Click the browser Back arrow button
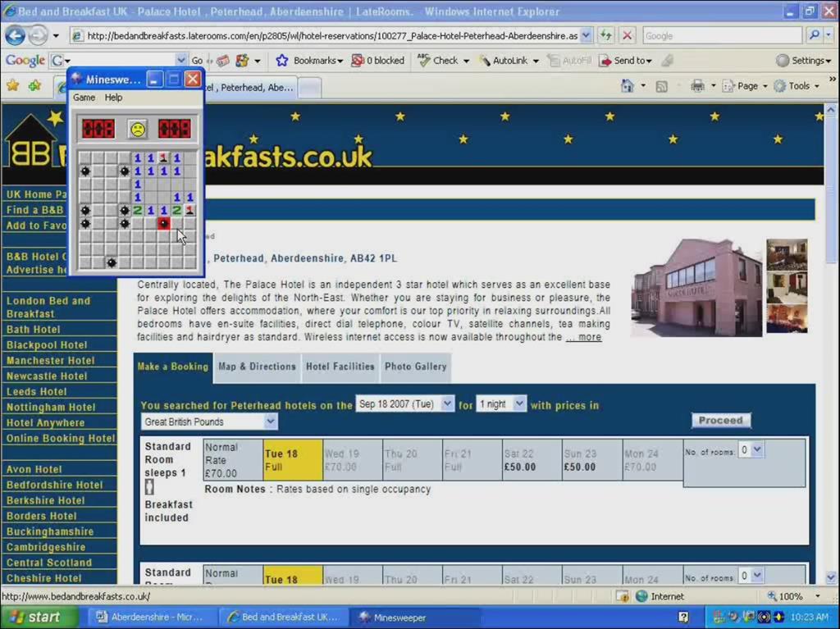This screenshot has width=840, height=629. (15, 35)
